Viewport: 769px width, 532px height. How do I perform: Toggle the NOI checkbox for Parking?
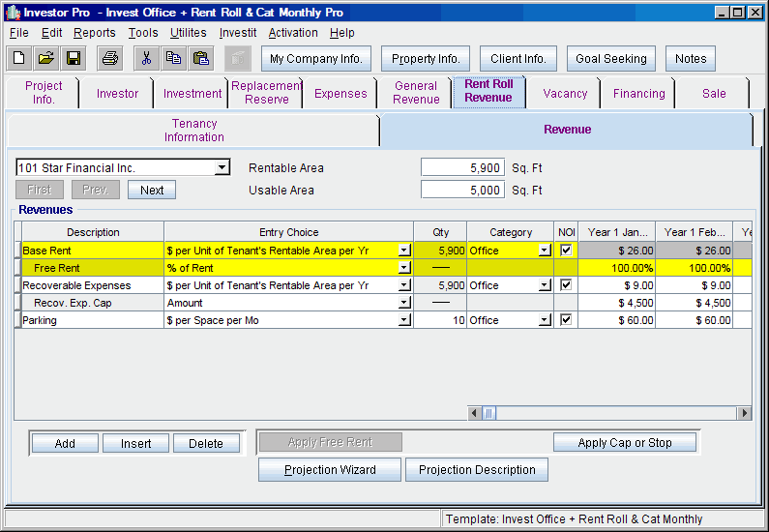(x=566, y=320)
